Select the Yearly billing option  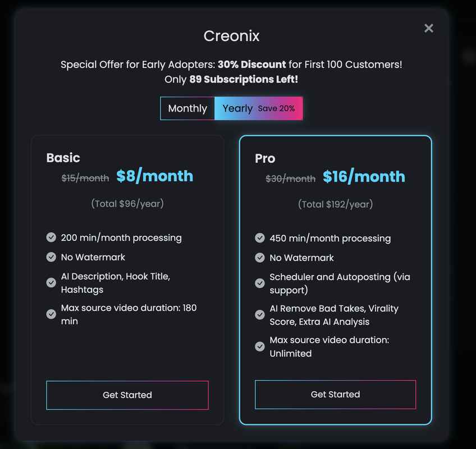pos(237,108)
